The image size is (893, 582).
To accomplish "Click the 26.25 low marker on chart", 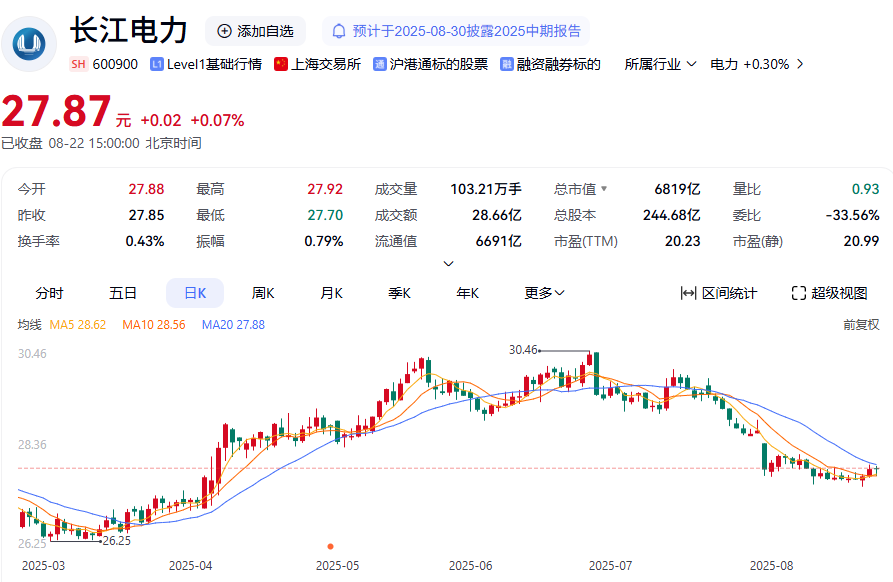I will click(x=117, y=541).
